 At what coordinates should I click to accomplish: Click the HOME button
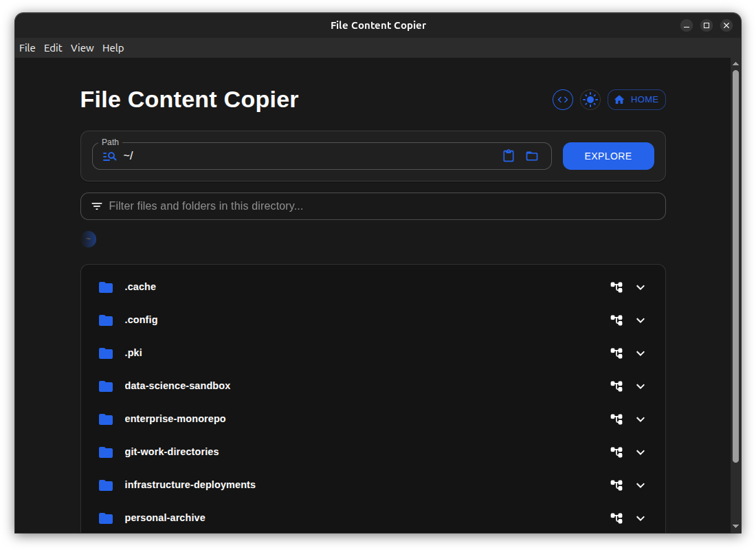[x=636, y=100]
